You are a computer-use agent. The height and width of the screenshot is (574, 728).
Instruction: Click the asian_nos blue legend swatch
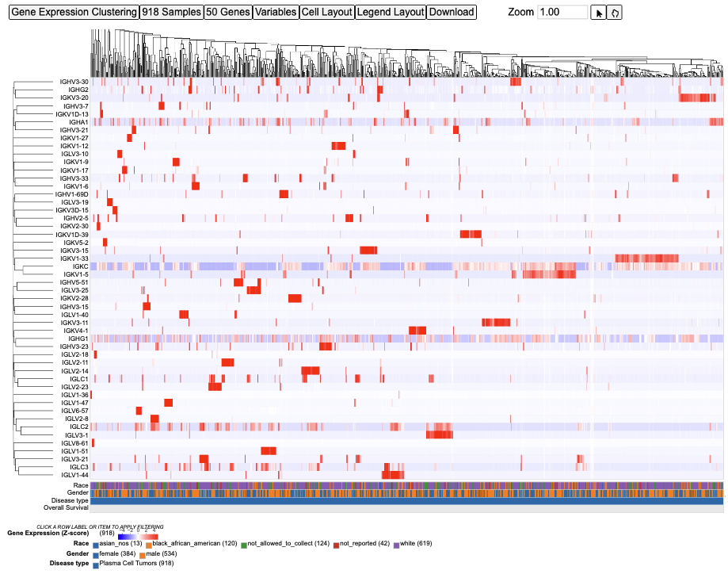(96, 545)
